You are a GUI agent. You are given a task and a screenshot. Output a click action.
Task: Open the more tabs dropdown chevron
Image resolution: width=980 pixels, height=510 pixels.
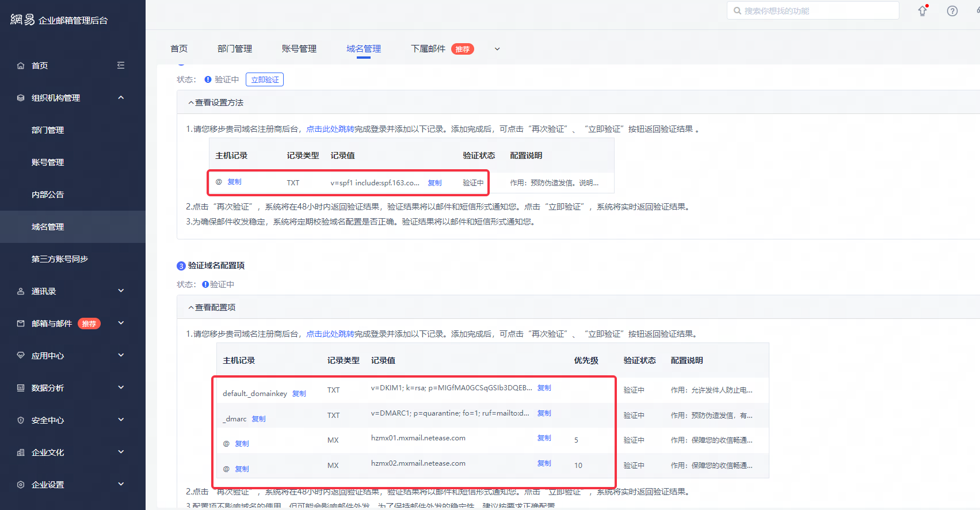coord(497,49)
